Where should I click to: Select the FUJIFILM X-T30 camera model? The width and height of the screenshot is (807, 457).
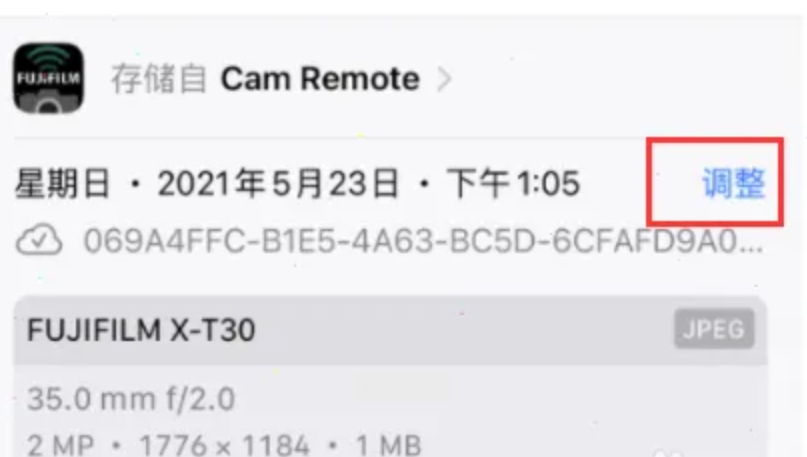pyautogui.click(x=141, y=329)
